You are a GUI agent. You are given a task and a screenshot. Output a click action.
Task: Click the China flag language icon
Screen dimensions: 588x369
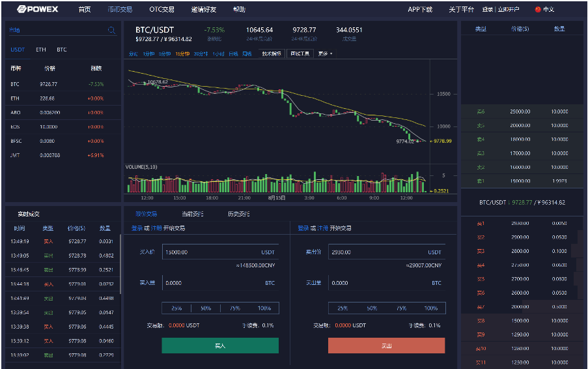tap(538, 9)
